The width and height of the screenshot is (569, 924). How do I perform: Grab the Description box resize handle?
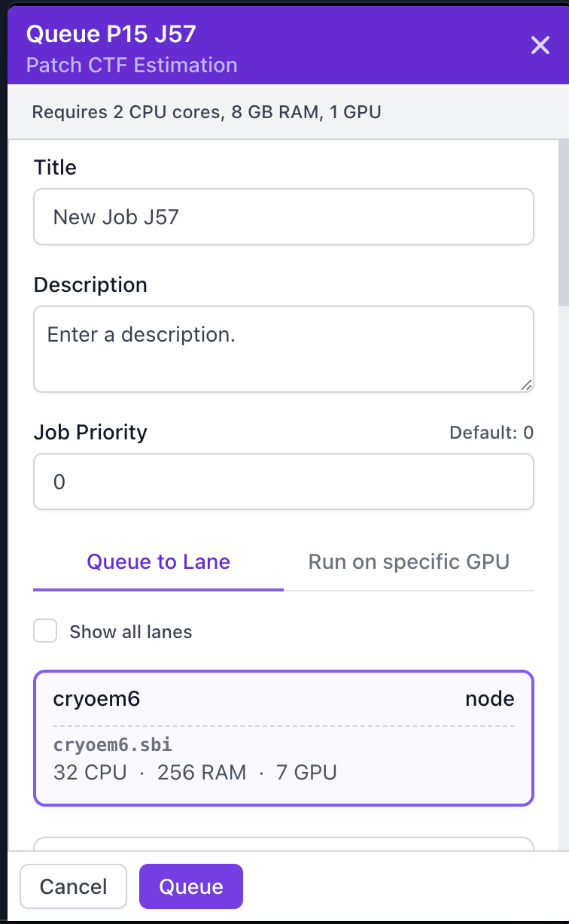point(526,384)
